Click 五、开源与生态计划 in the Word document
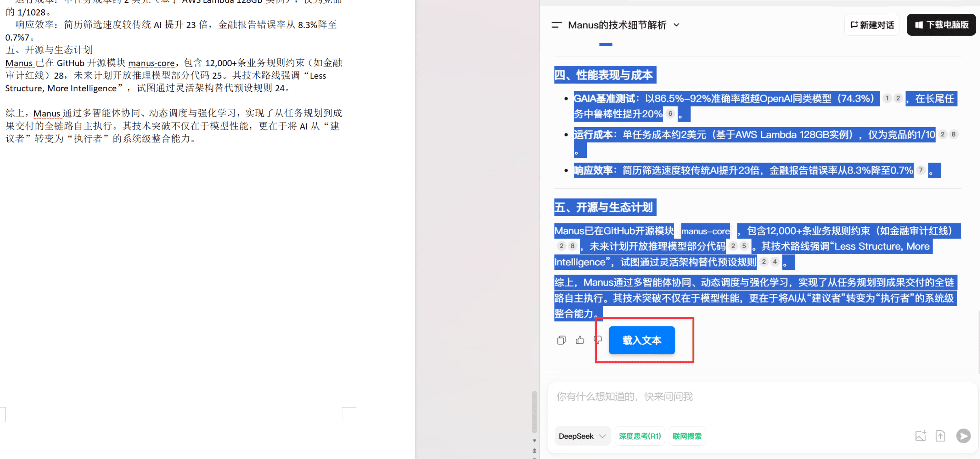980x459 pixels. pos(49,50)
